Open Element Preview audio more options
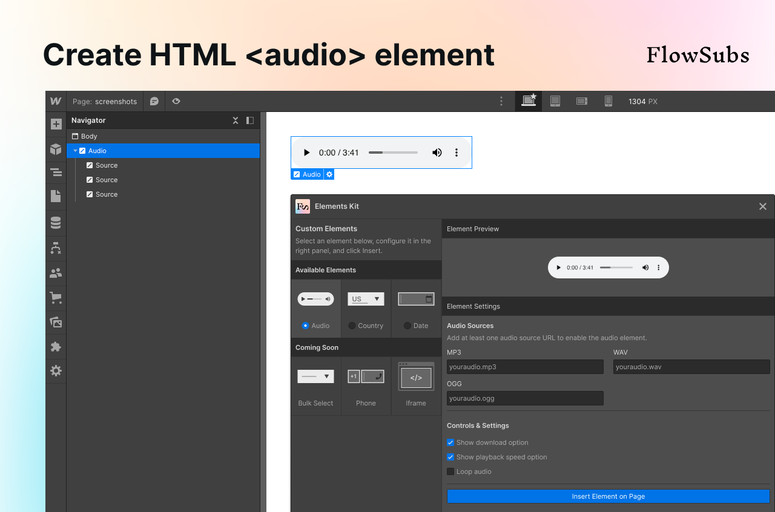The width and height of the screenshot is (775, 512). (658, 267)
